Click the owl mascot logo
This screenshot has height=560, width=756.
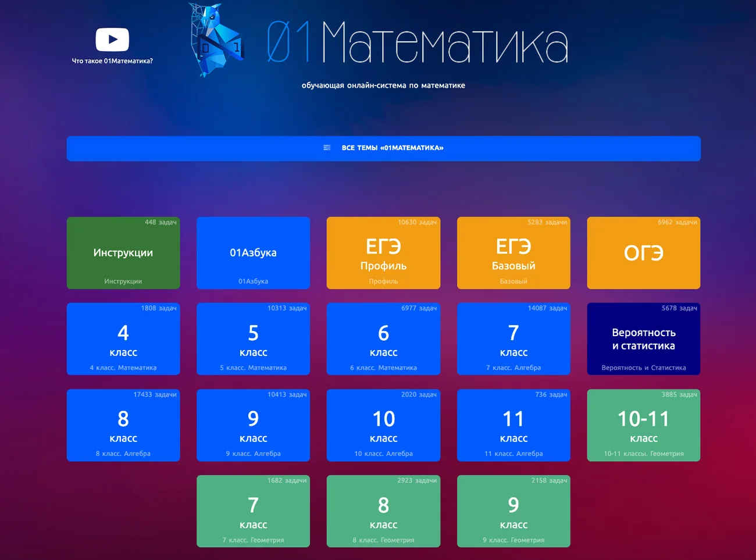point(216,40)
